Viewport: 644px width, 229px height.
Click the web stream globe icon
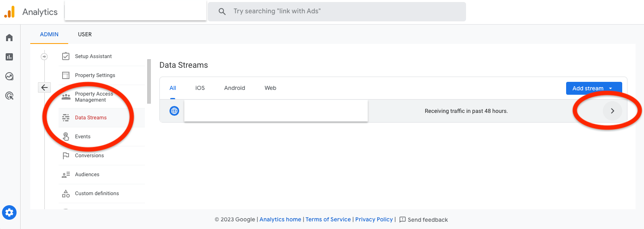[174, 111]
